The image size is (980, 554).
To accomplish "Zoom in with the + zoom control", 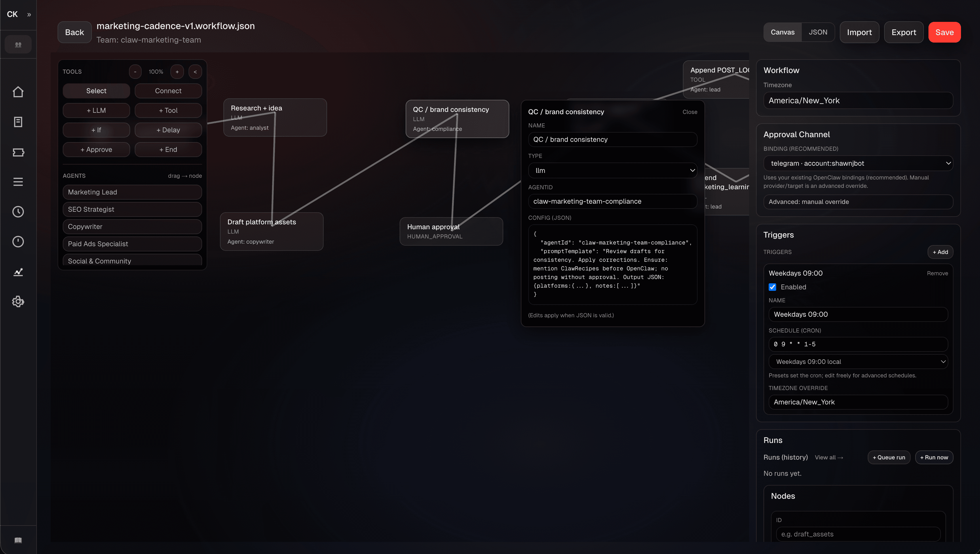I will pos(177,72).
